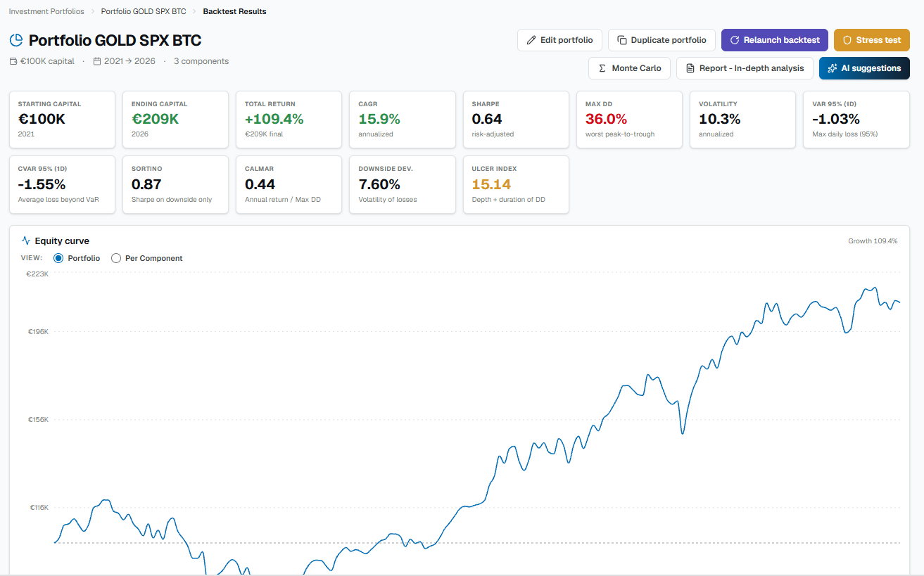Click the pie chart portfolio icon

click(16, 40)
